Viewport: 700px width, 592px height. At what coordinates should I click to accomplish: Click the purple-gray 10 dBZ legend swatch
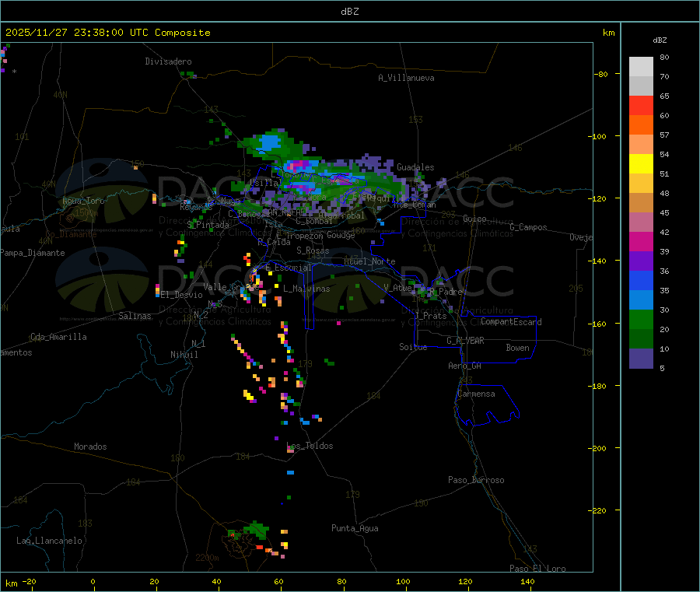click(x=641, y=359)
